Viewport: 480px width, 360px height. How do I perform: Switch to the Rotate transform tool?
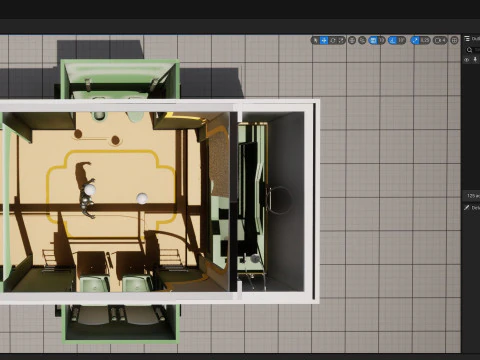click(332, 40)
